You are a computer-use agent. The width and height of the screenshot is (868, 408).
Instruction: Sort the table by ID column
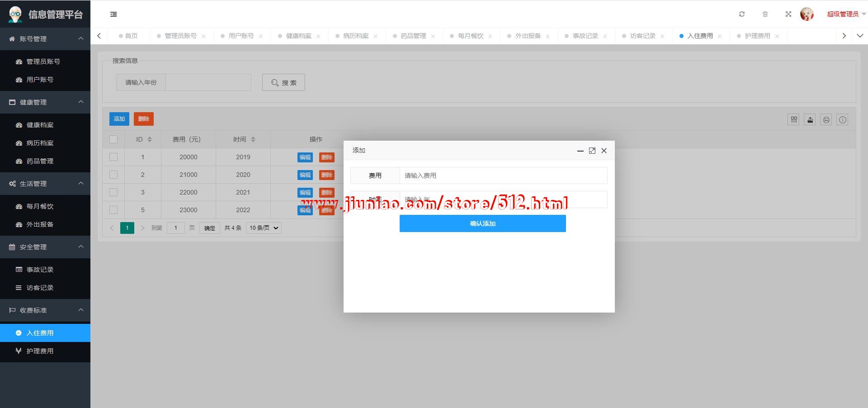point(150,139)
